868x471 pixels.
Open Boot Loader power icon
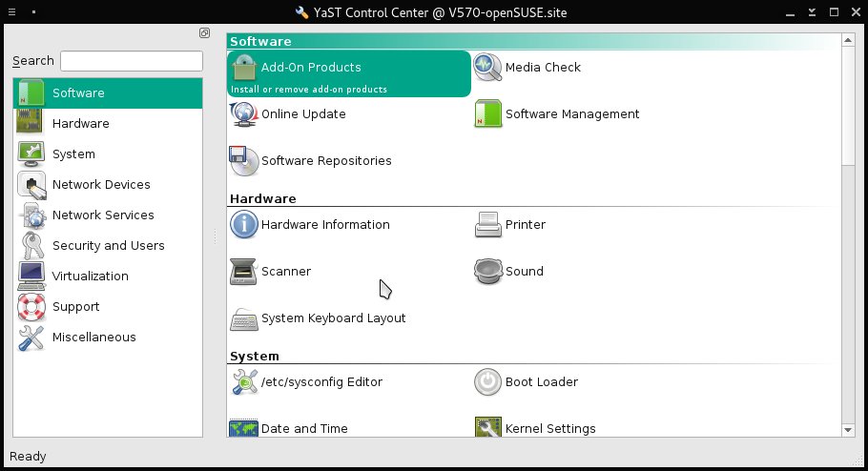click(487, 382)
